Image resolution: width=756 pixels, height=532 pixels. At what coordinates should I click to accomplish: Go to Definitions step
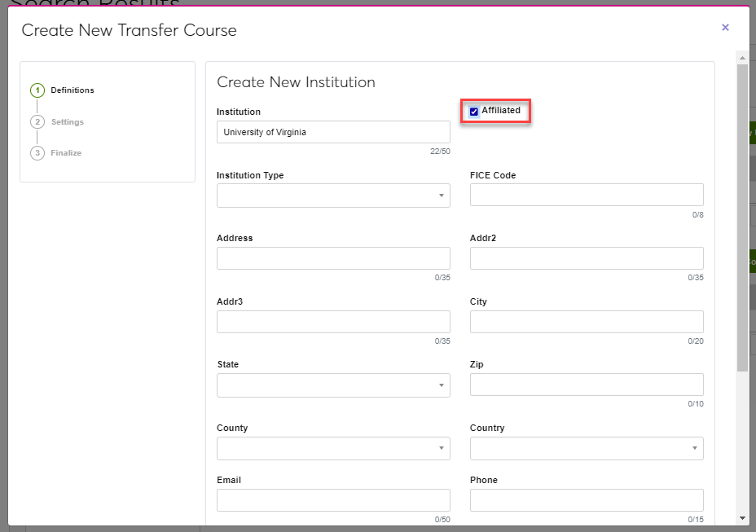72,90
